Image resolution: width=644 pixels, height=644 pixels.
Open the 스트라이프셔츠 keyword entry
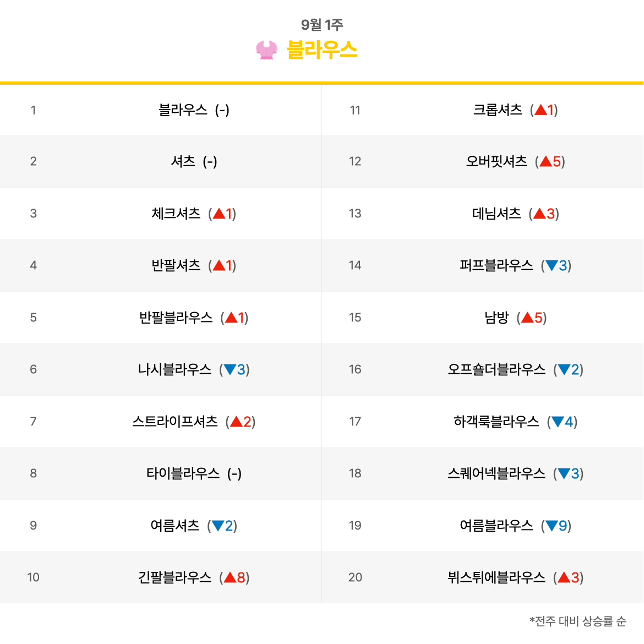pos(175,422)
